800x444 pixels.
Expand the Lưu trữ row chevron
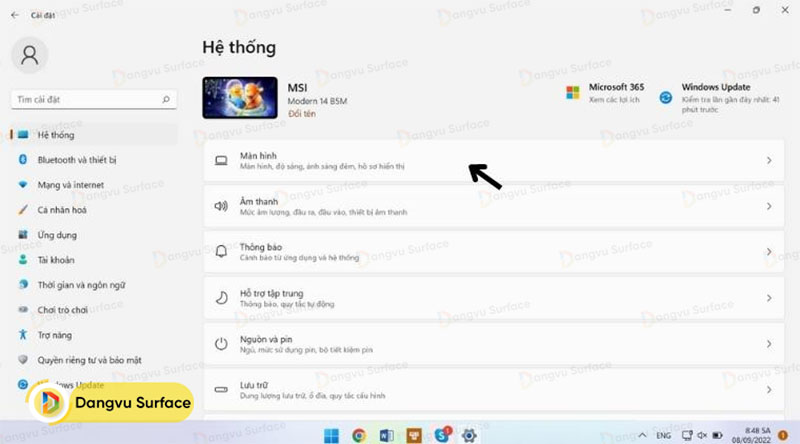tap(769, 389)
